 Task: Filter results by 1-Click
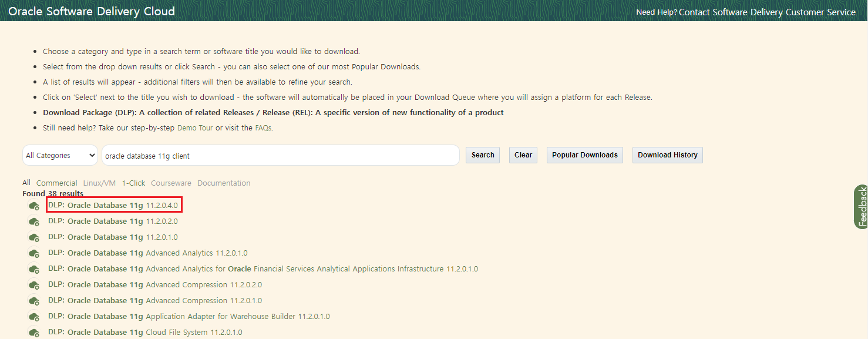point(133,183)
